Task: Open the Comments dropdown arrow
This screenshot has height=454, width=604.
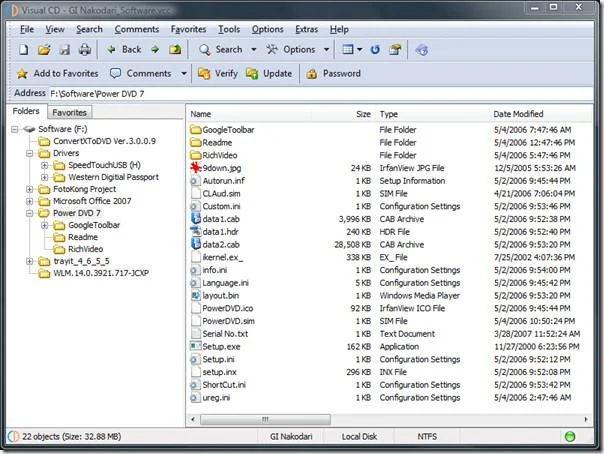Action: [x=184, y=74]
